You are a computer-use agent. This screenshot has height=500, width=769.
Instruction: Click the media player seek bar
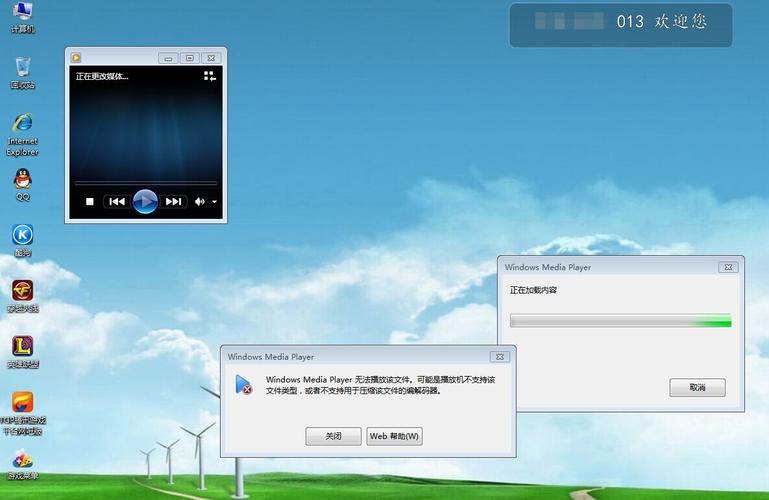coord(146,183)
